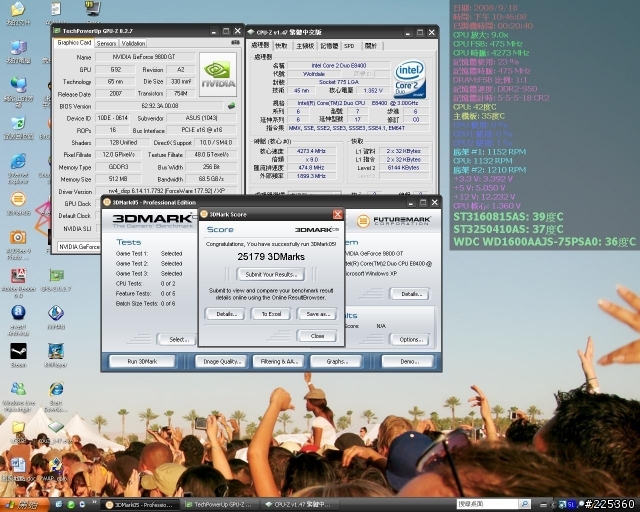Open the Recycle Bin desktop icon
Screen dimensions: 640x512
(x=18, y=124)
